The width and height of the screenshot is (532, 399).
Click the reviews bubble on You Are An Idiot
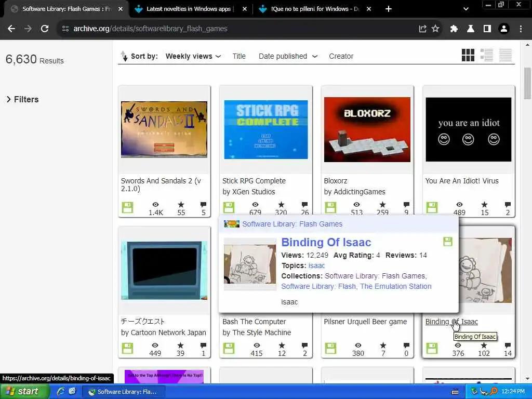tap(508, 205)
